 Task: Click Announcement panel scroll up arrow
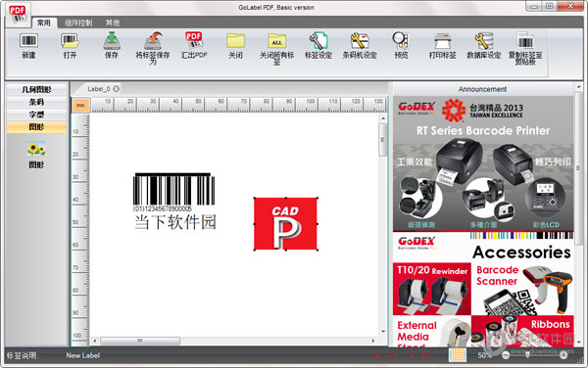(578, 87)
